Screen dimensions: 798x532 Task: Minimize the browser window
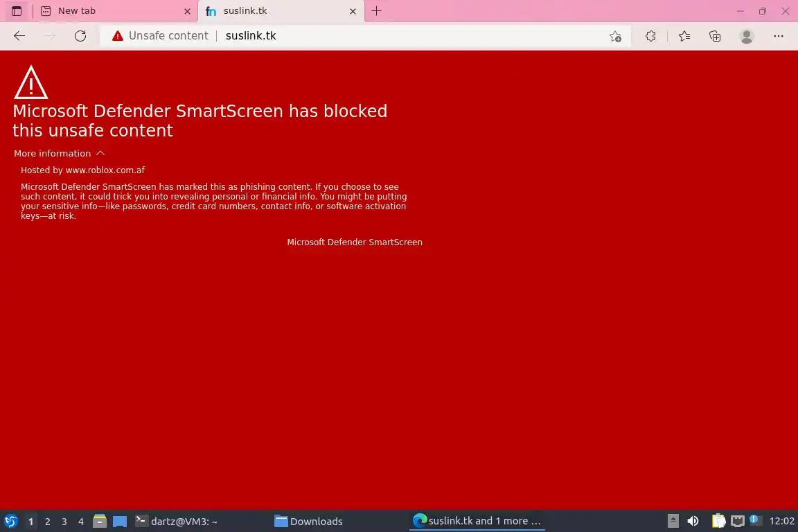740,11
